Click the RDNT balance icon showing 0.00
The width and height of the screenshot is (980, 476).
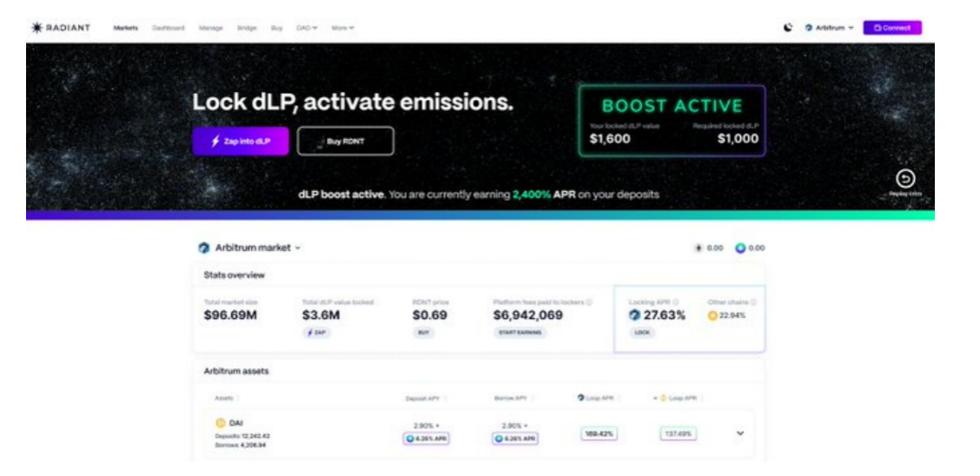(699, 248)
